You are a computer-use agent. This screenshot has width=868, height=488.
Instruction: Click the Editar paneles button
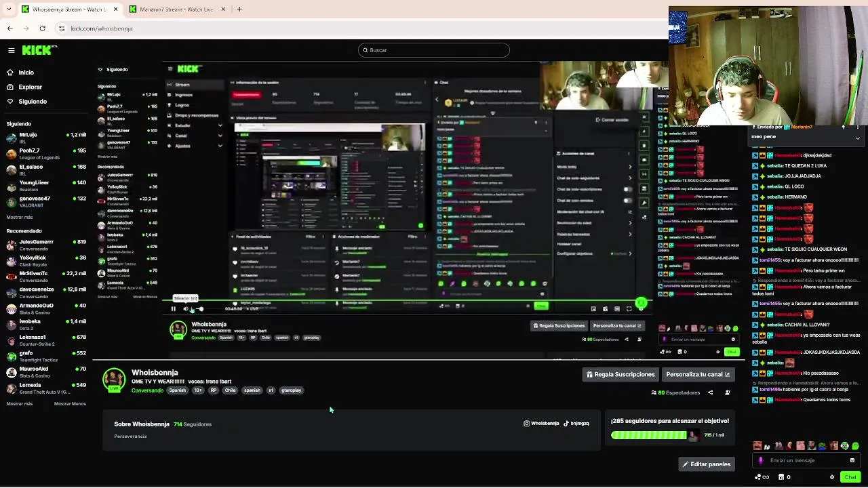(x=707, y=464)
